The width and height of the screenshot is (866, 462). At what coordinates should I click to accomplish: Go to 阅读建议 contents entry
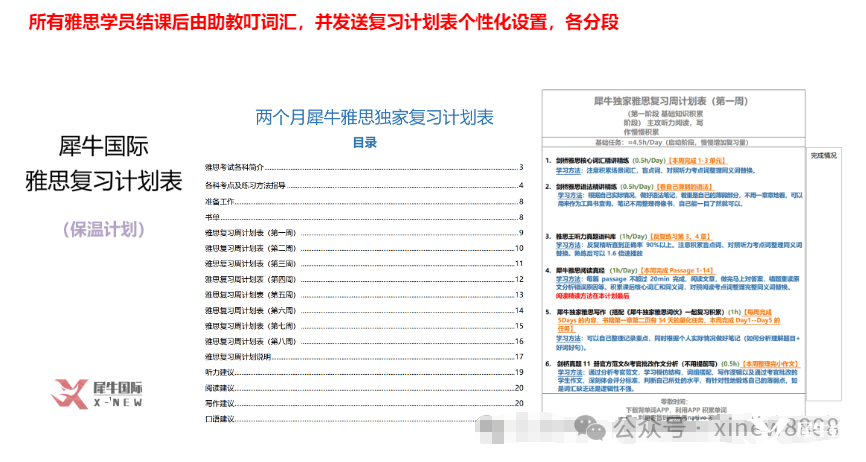[x=364, y=388]
